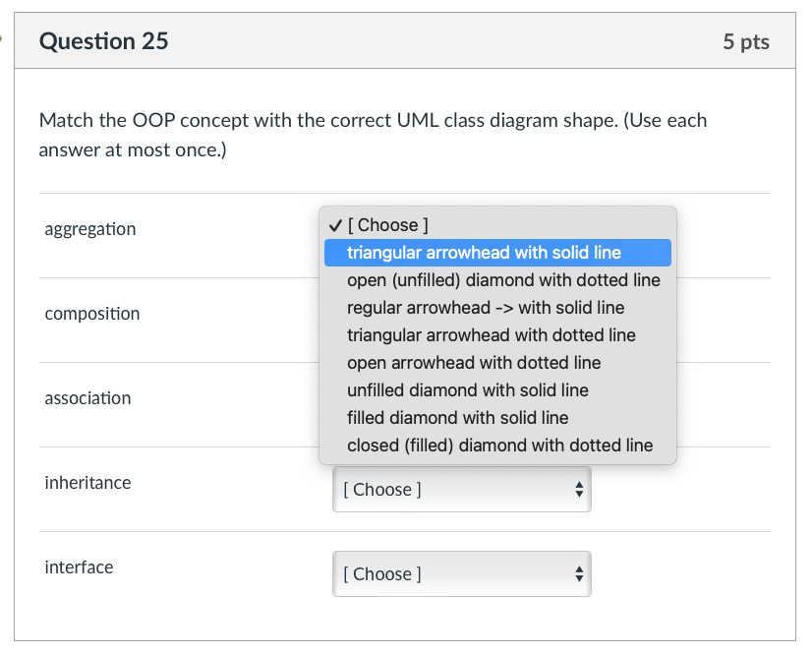Open the inheritance answer dropdown
The image size is (812, 654).
pos(461,489)
